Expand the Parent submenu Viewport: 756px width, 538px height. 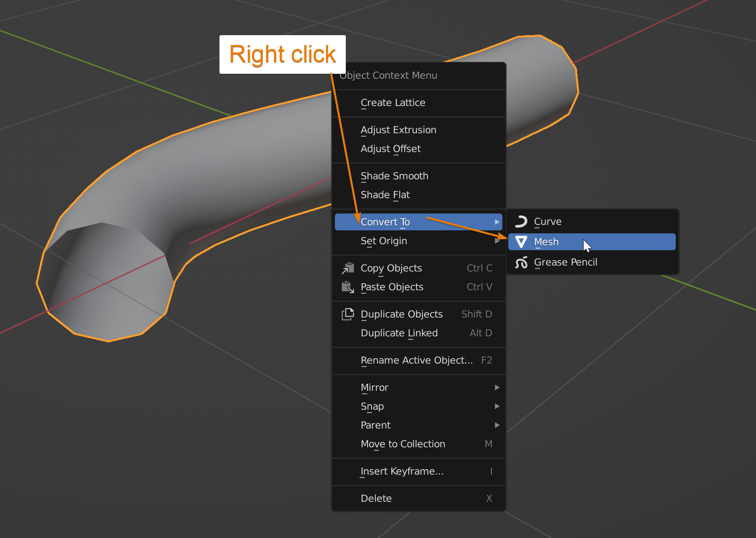497,425
